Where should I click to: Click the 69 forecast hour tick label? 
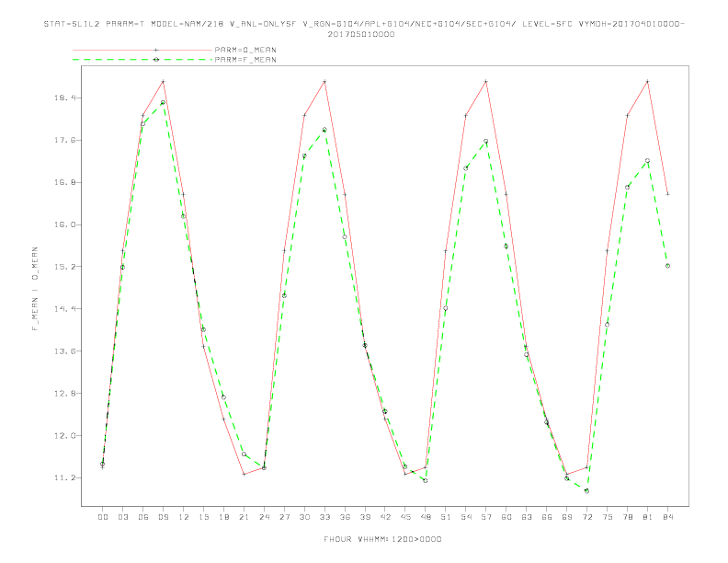pyautogui.click(x=567, y=517)
